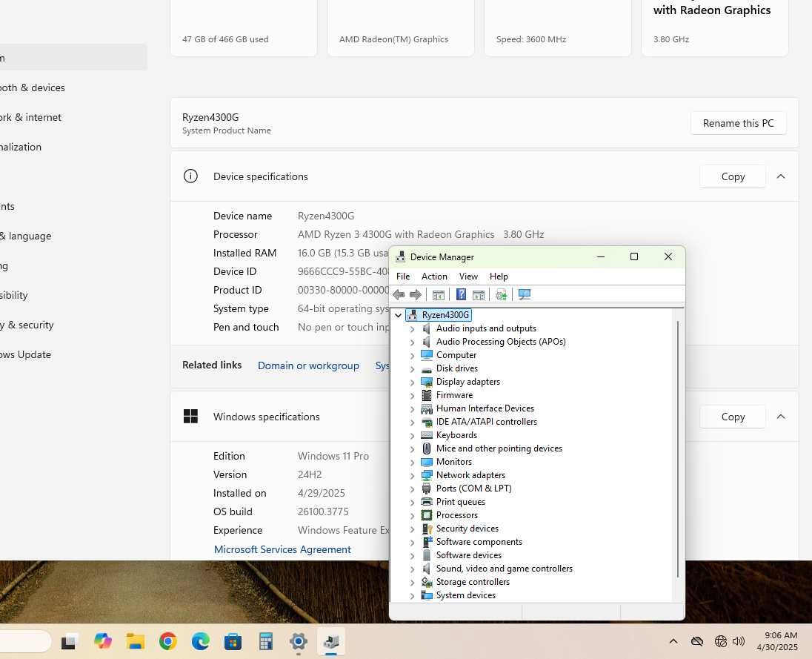This screenshot has height=659, width=812.
Task: Click the Show/Hide action pane toolbar icon
Action: pyautogui.click(x=479, y=295)
